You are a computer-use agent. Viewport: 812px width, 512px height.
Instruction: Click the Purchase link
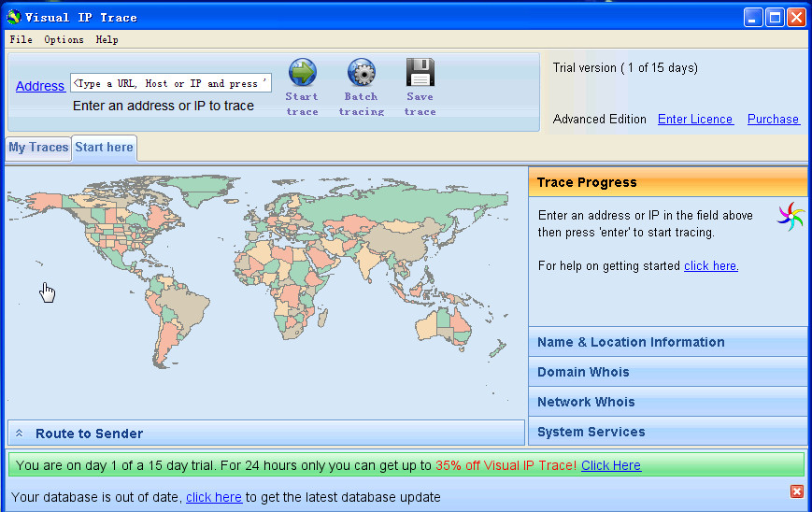773,119
